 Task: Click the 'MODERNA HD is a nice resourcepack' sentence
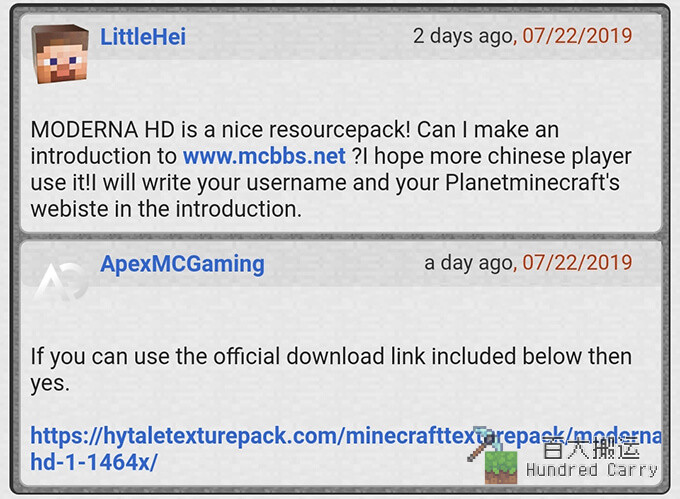220,130
